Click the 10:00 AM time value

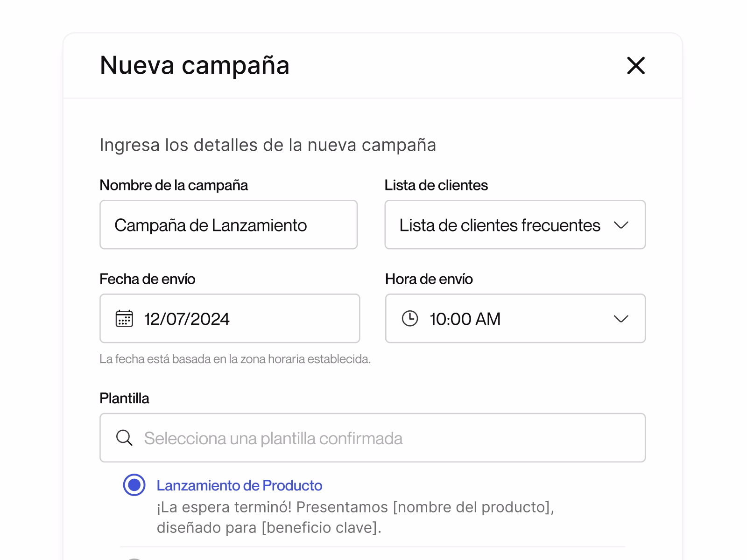[465, 319]
